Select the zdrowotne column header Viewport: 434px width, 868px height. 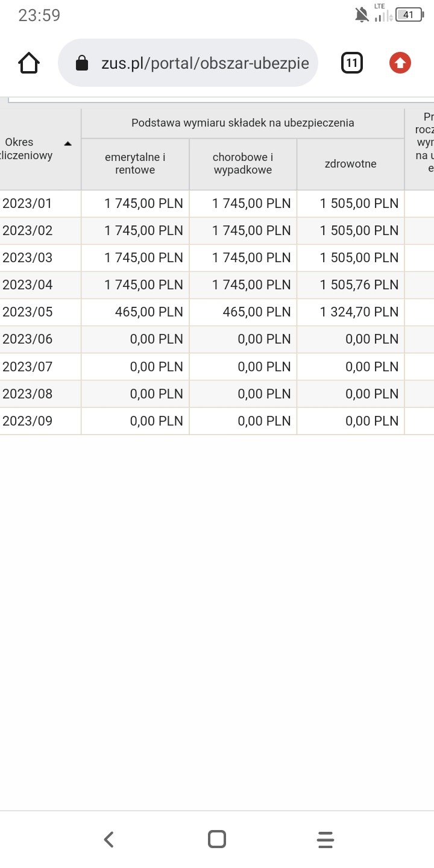click(350, 164)
